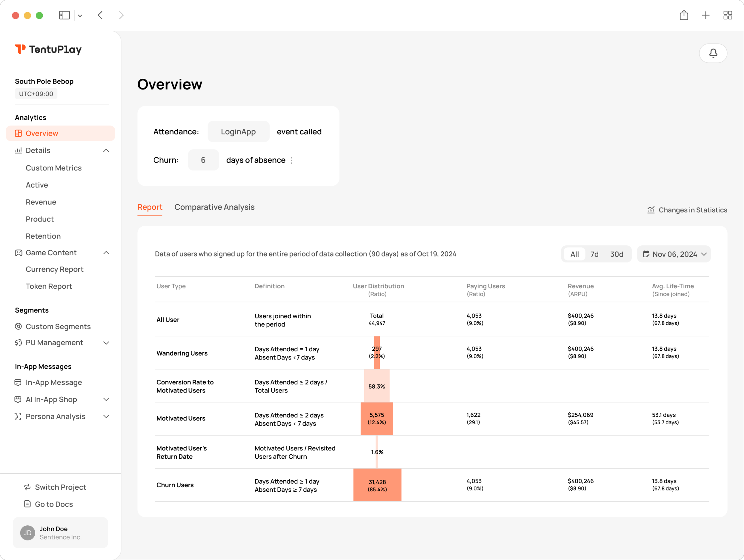
Task: Expand the PU Management submenu
Action: [106, 343]
